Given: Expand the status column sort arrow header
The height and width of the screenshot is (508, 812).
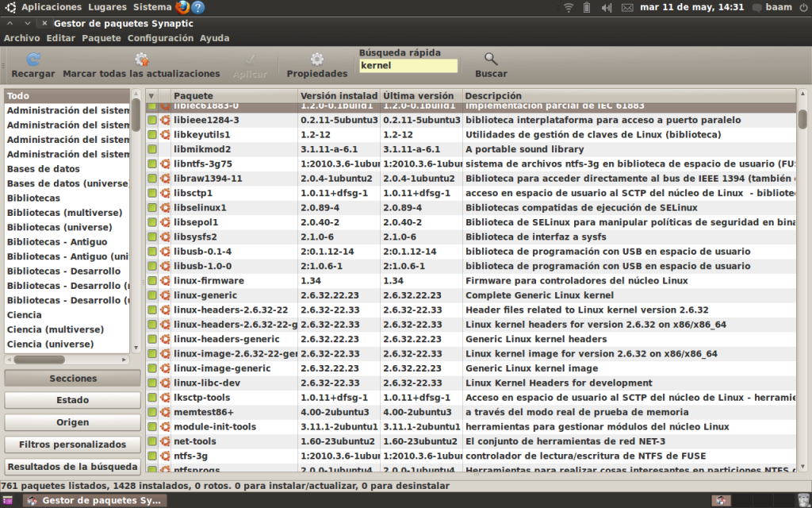Looking at the screenshot, I should click(x=151, y=96).
